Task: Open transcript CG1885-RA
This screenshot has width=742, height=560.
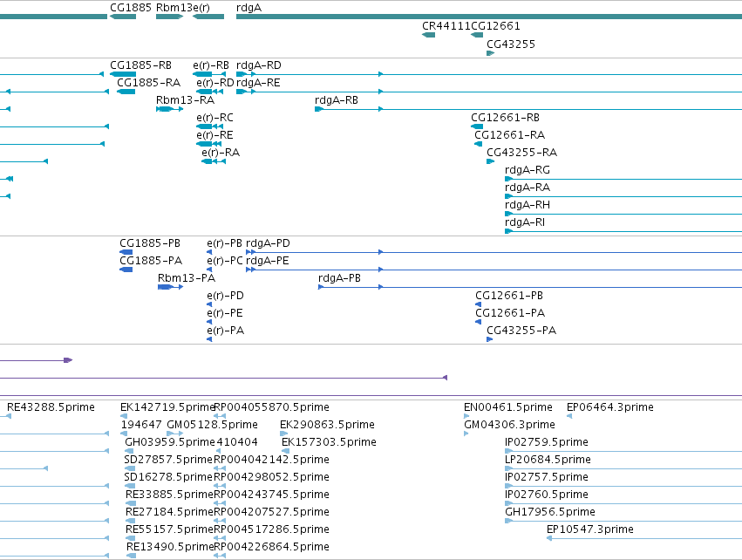Action: [148, 83]
